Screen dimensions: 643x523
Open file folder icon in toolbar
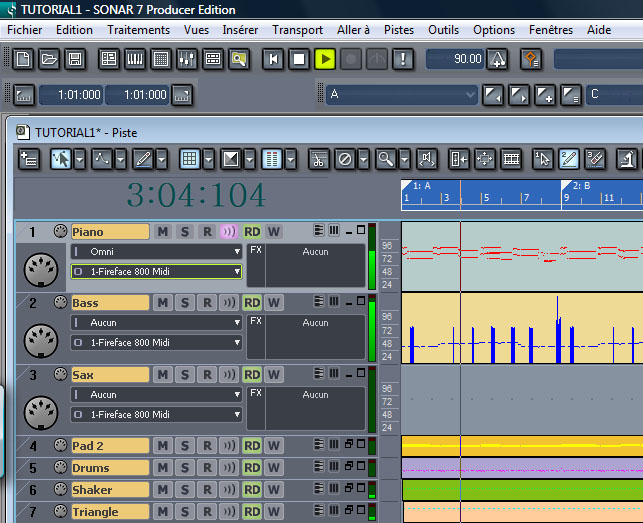coord(49,59)
